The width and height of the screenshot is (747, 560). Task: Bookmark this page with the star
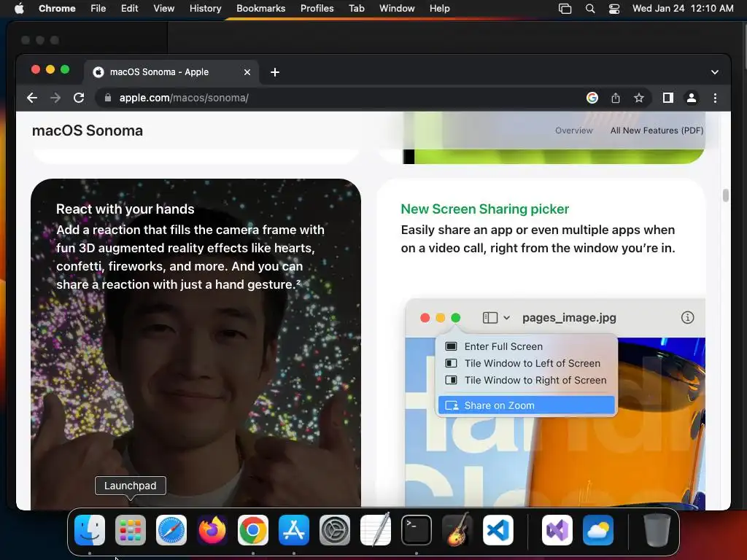click(x=639, y=98)
